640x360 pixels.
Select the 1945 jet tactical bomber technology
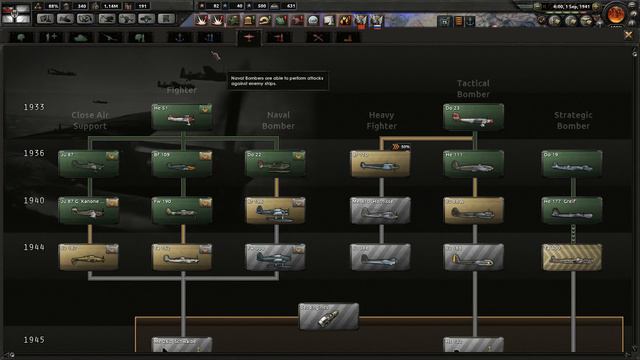[473, 344]
